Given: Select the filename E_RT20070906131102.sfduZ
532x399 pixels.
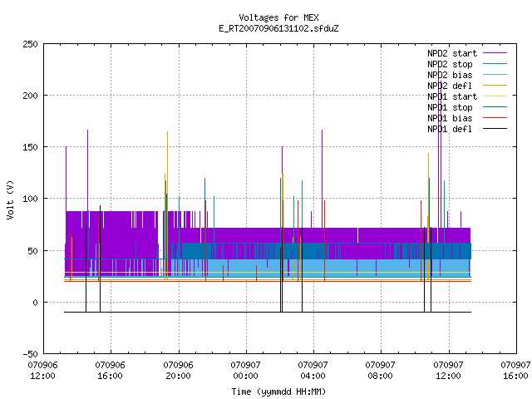Looking at the screenshot, I should (x=278, y=28).
